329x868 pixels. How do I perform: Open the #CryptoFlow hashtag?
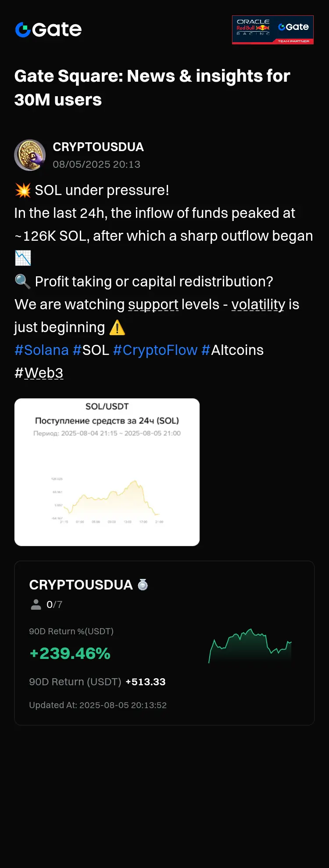point(155,350)
